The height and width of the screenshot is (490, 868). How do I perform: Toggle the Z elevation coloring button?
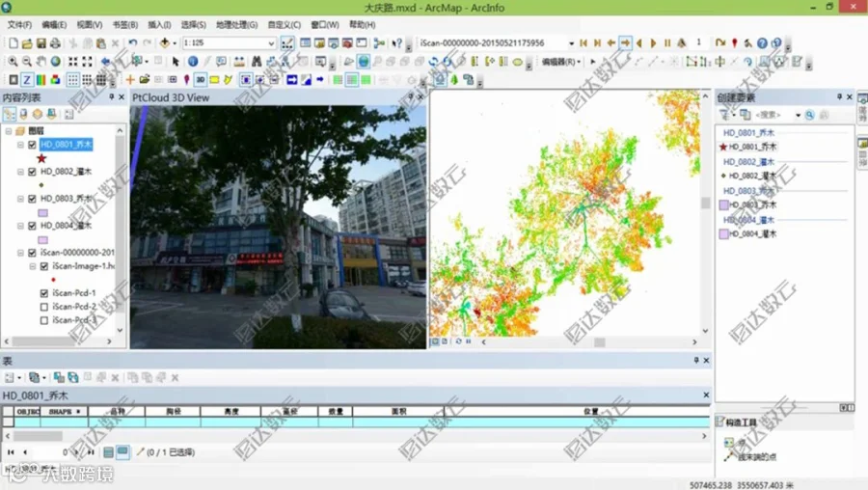point(27,80)
